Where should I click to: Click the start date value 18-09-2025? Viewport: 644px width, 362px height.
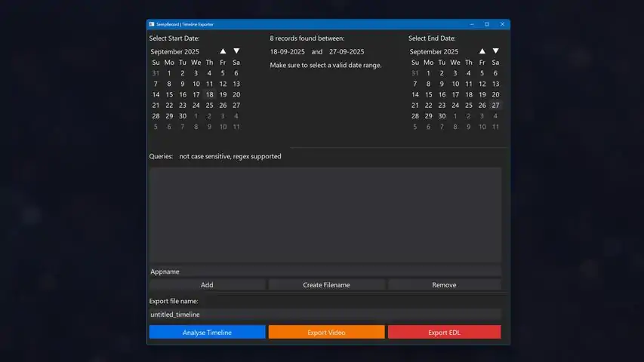tap(288, 51)
